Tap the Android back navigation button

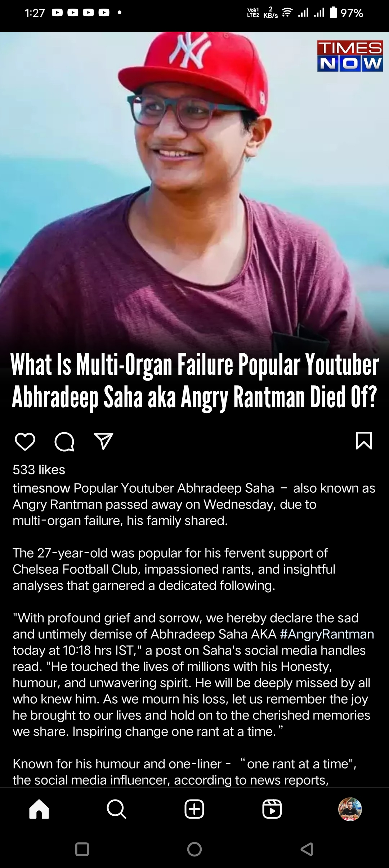pos(307,849)
